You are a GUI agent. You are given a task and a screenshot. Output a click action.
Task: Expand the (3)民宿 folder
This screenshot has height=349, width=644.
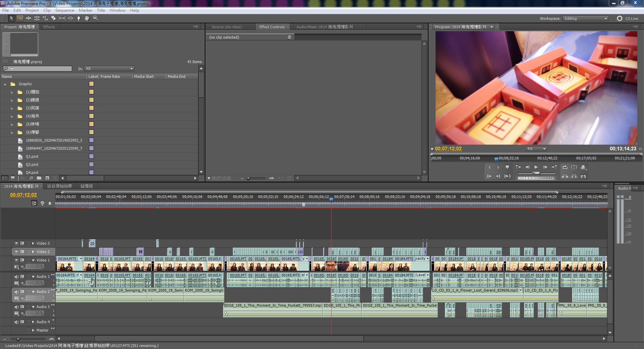pyautogui.click(x=12, y=108)
